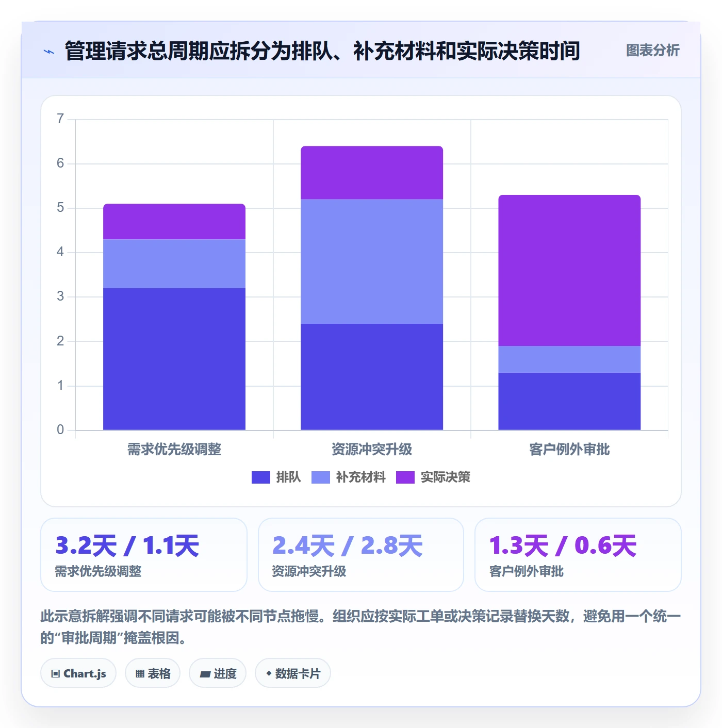This screenshot has height=728, width=722.
Task: Click 实际决策 segment of 需求优先级调整 bar
Action: [174, 222]
